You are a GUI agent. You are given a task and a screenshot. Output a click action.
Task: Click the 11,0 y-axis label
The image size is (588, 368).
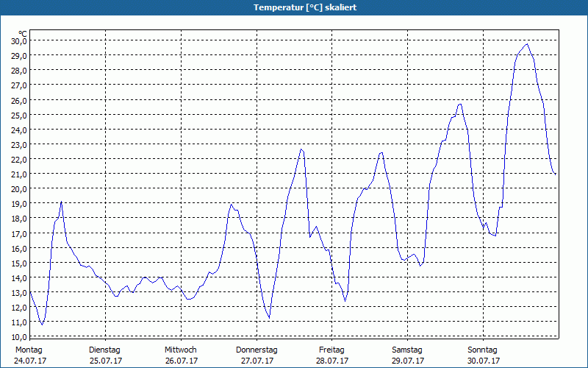click(x=19, y=322)
